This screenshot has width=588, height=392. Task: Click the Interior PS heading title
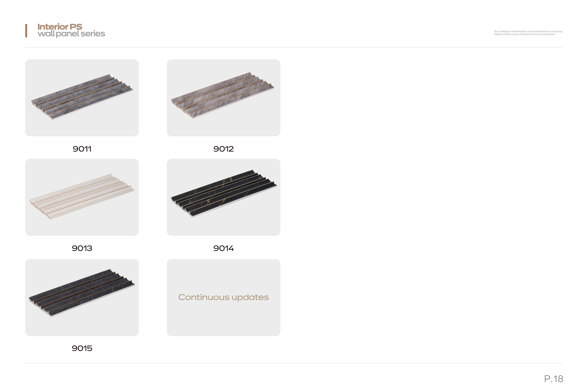pos(60,26)
